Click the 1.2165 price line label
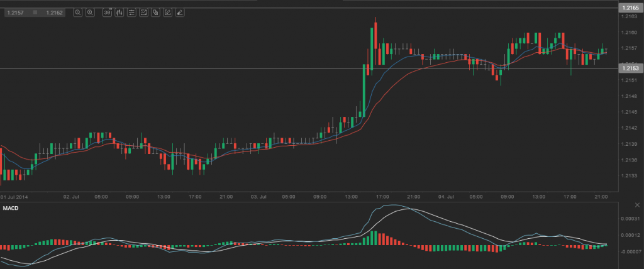 click(631, 8)
